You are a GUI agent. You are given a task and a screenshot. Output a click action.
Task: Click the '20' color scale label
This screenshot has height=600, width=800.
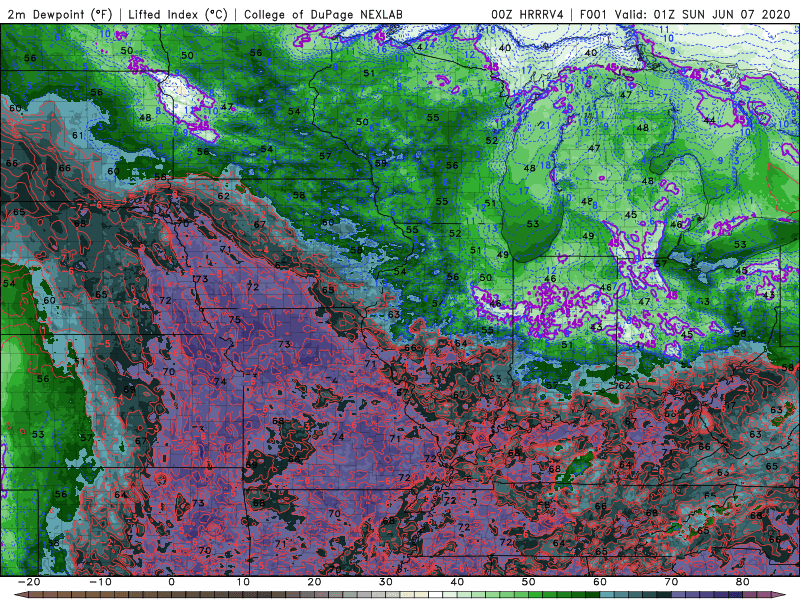click(314, 582)
